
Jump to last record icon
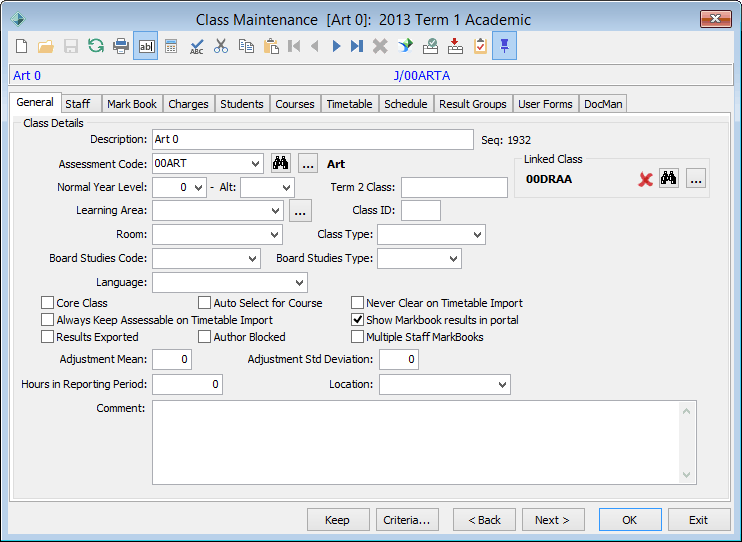tap(357, 46)
